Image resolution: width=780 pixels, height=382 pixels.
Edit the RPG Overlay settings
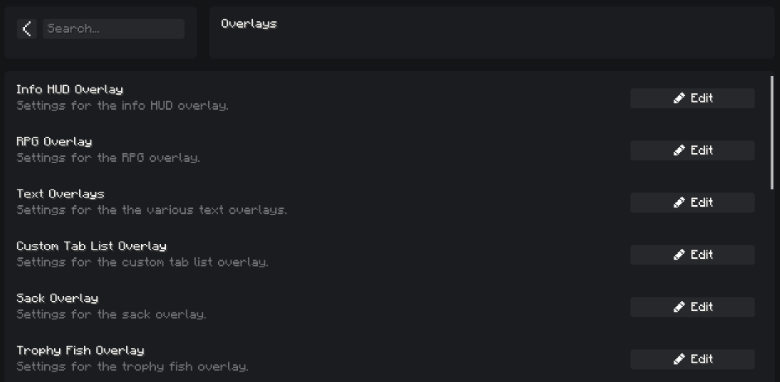pyautogui.click(x=692, y=150)
